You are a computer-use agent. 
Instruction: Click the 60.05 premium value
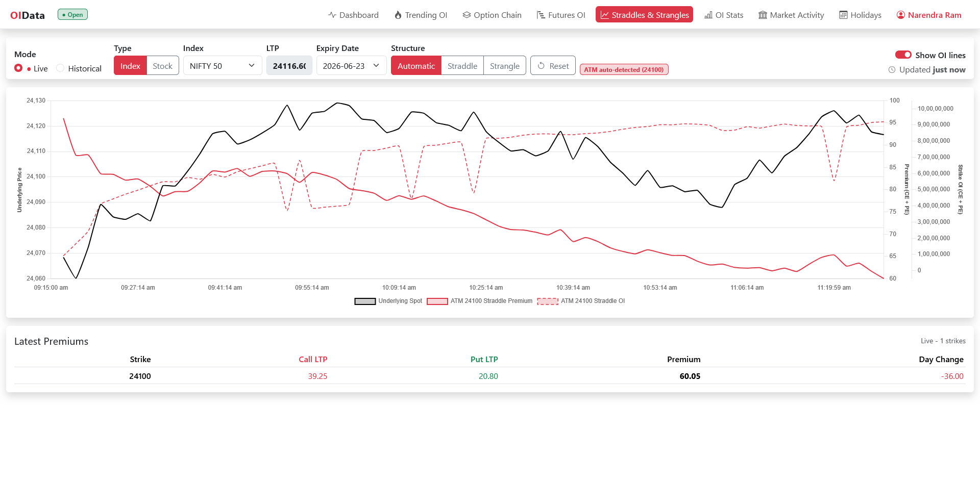690,376
